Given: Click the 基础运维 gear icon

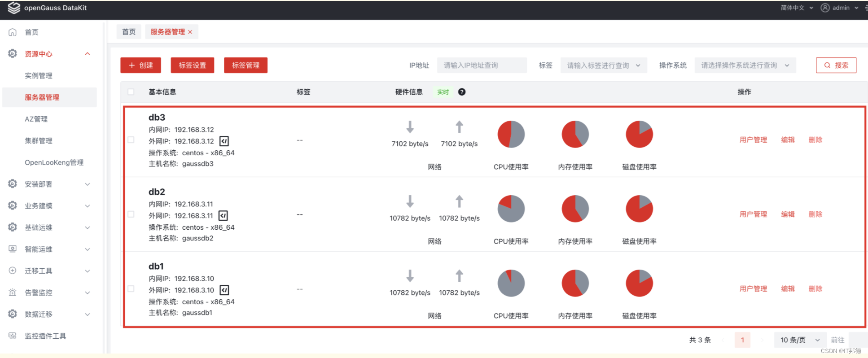Looking at the screenshot, I should (x=13, y=227).
